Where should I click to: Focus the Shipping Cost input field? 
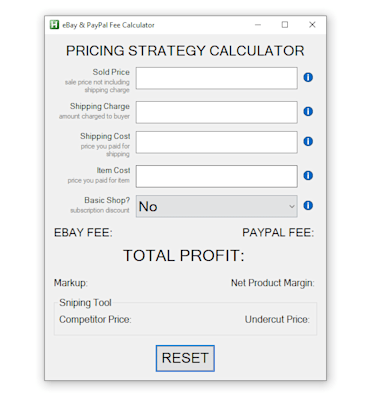pyautogui.click(x=217, y=142)
